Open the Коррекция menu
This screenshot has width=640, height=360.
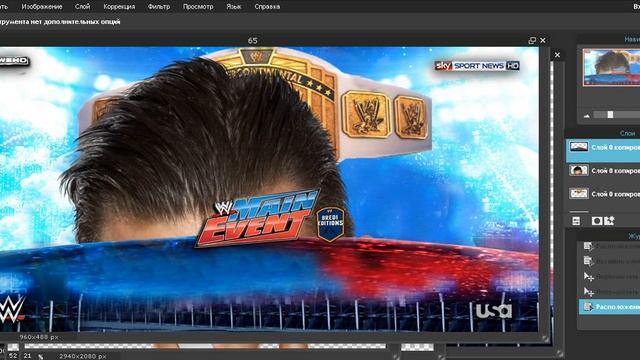coord(119,7)
